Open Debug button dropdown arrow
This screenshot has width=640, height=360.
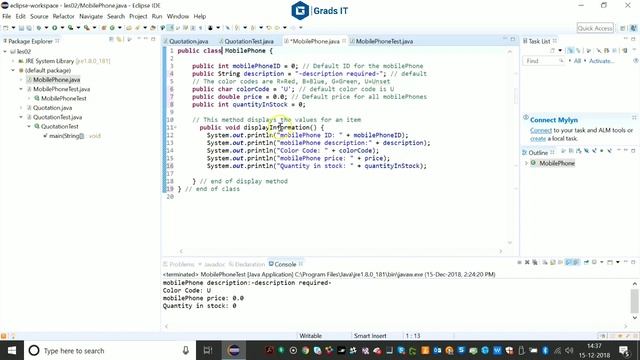46,28
